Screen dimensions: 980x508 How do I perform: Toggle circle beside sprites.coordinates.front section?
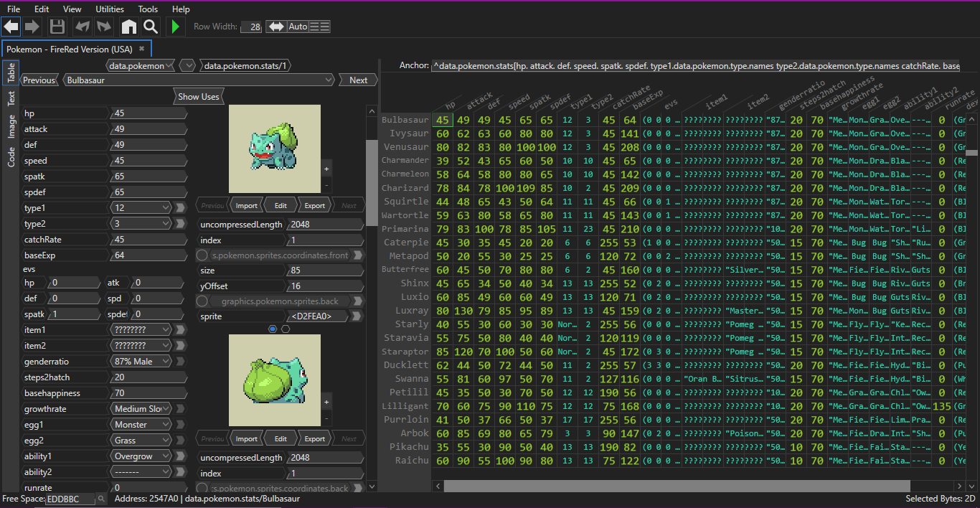[202, 255]
